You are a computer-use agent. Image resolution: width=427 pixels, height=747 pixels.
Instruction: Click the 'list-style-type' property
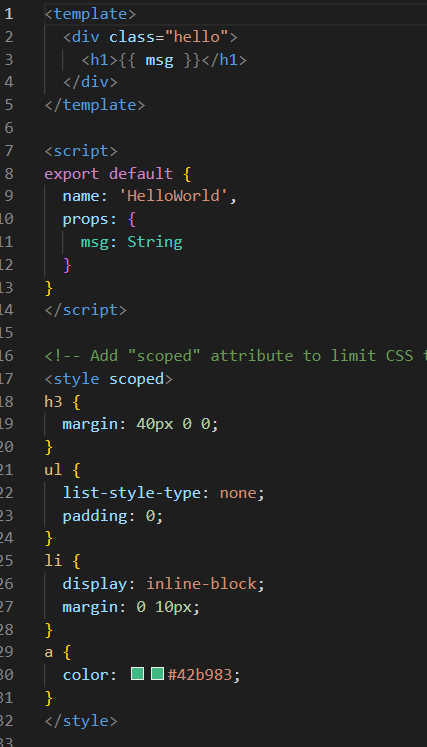[132, 493]
